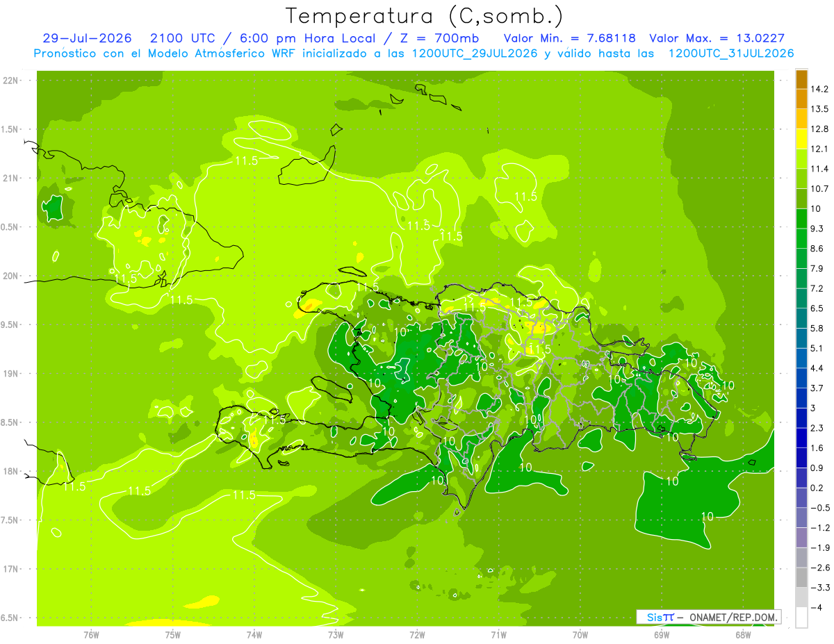
Task: Click the 76W longitude axis label
Action: pos(91,634)
